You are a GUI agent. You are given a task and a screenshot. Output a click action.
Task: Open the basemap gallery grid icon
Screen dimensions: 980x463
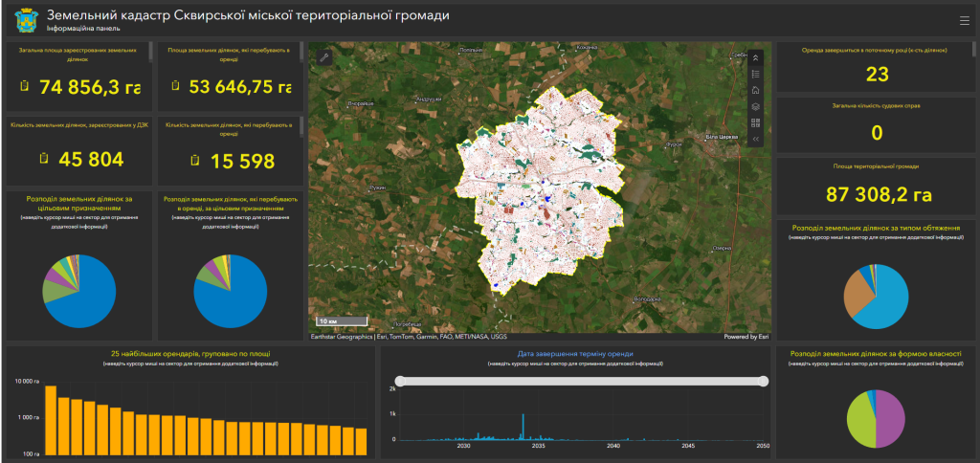click(755, 122)
